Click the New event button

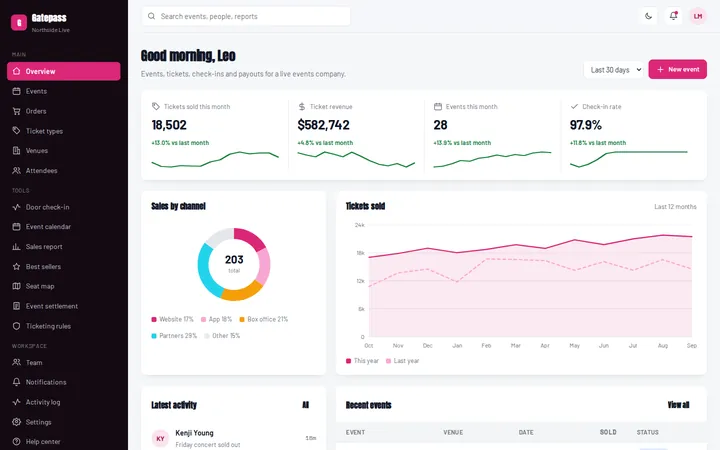677,69
